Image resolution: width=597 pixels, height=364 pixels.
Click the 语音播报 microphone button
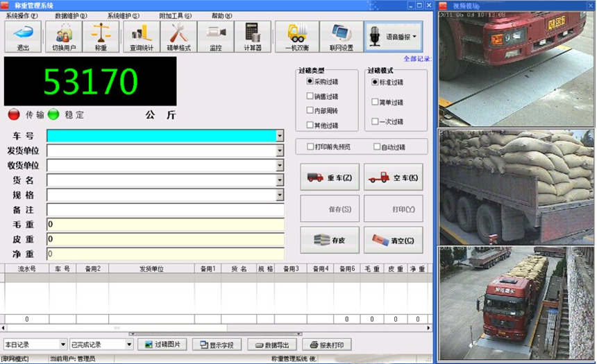394,37
